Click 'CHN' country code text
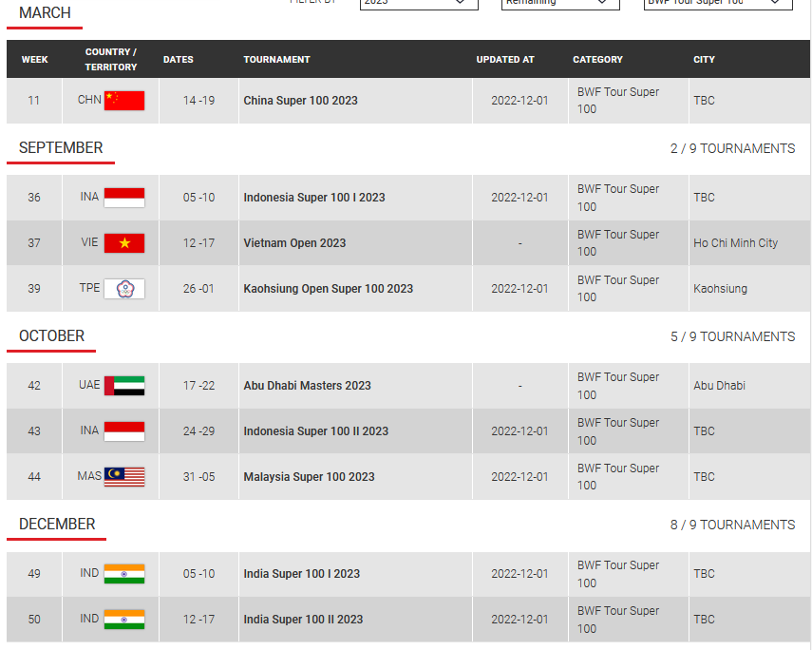Viewport: 812px width, 650px height. pyautogui.click(x=89, y=100)
